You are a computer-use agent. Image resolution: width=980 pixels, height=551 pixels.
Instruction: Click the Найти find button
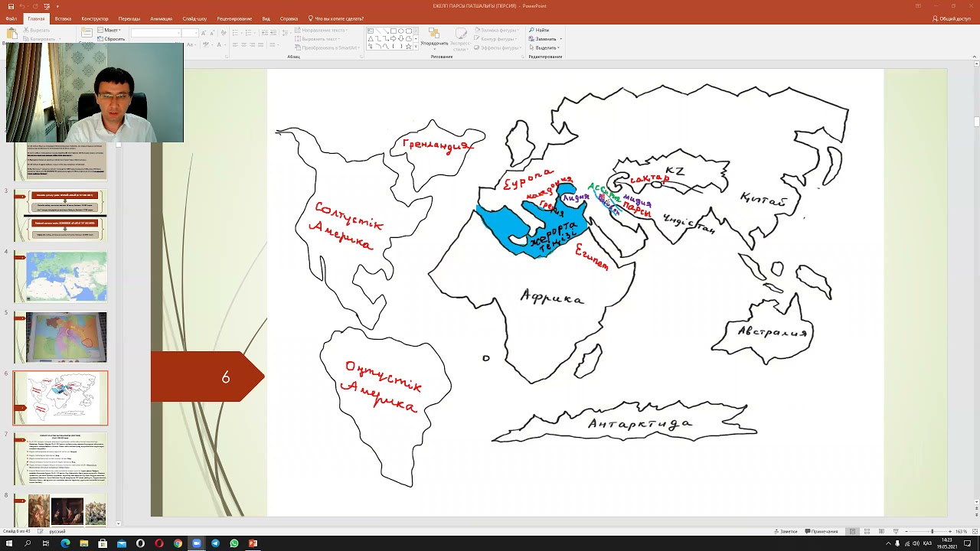[x=539, y=30]
